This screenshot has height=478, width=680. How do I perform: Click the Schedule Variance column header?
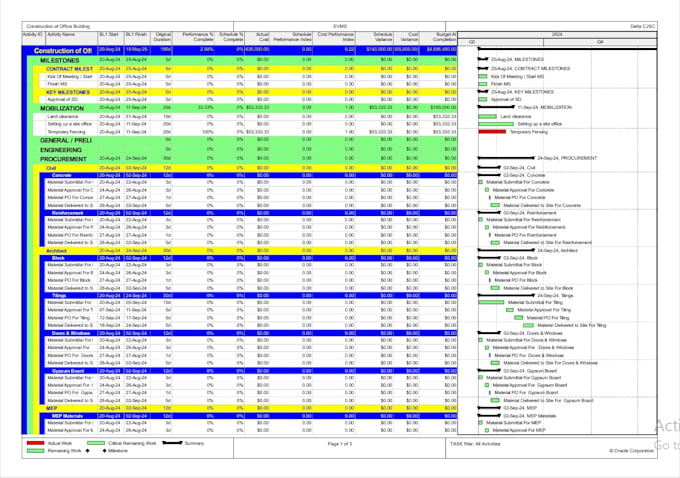pos(374,37)
